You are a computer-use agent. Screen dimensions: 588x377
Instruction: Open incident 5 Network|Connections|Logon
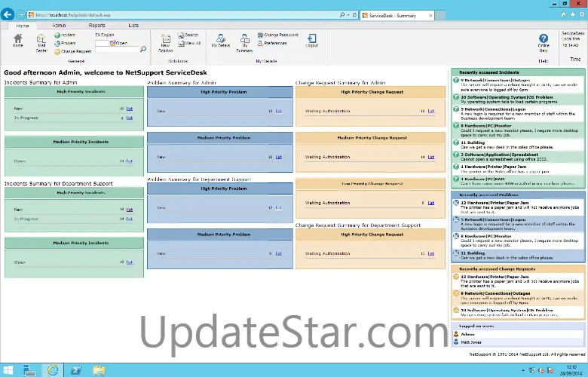pyautogui.click(x=493, y=109)
